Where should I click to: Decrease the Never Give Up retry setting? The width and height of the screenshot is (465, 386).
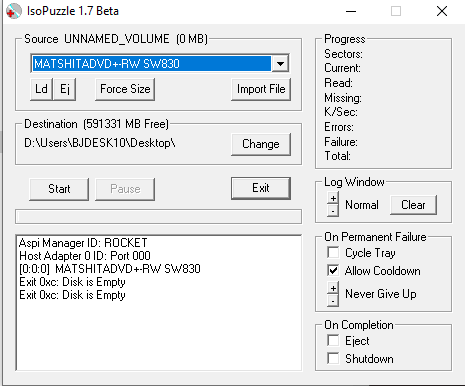pyautogui.click(x=333, y=301)
